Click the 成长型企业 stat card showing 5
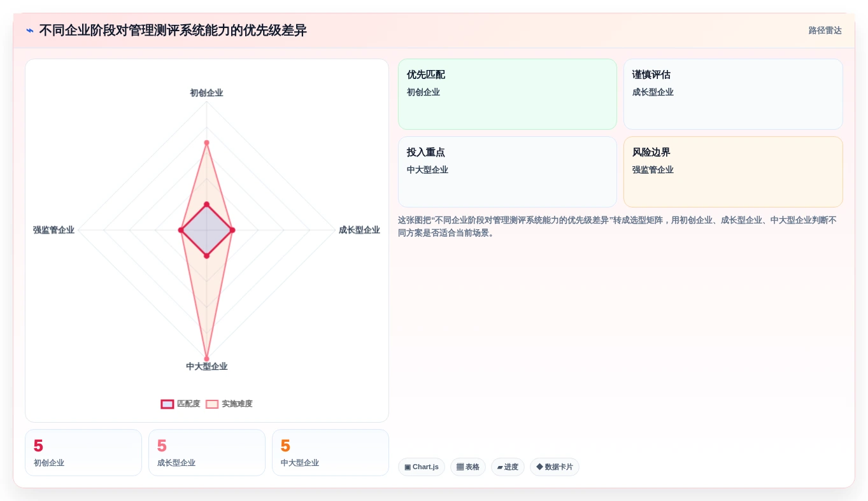The image size is (868, 501). [207, 453]
